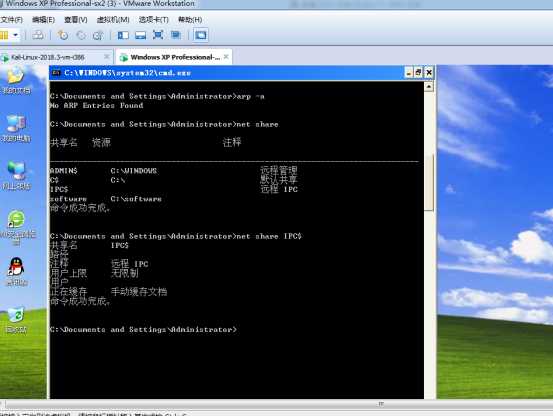Open the 虚拟机(M) menu
The width and height of the screenshot is (553, 417).
pyautogui.click(x=113, y=19)
